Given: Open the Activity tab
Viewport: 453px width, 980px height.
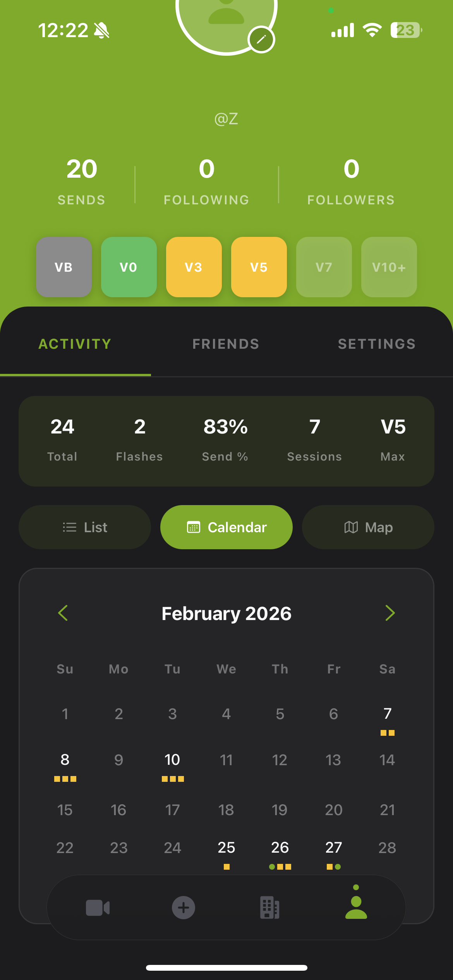Looking at the screenshot, I should 75,344.
